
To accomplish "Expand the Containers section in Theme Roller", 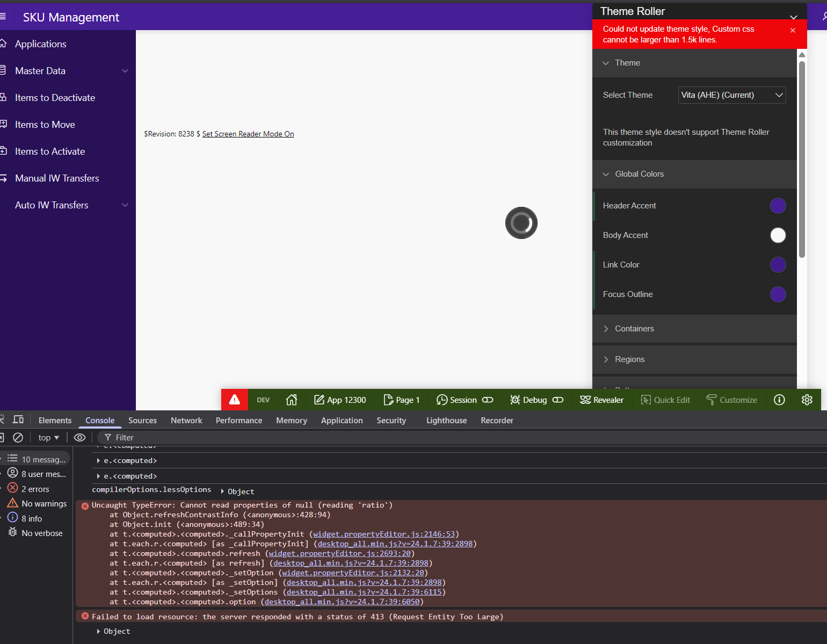I will (x=634, y=329).
